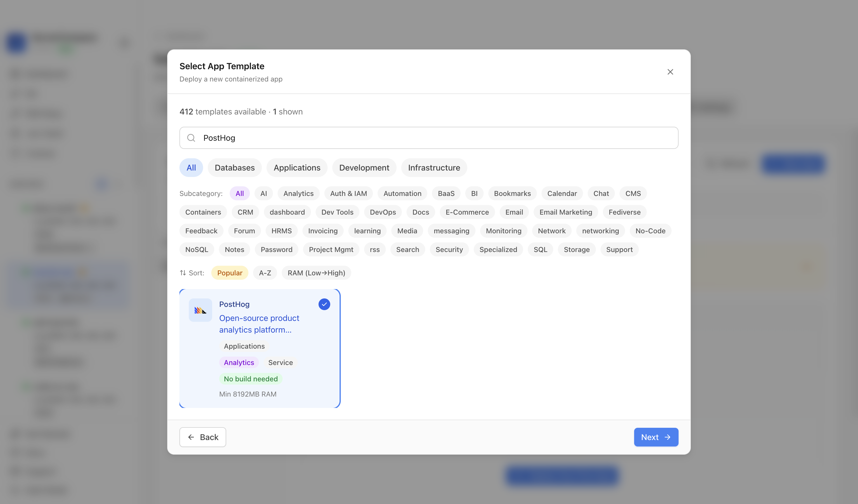Filter by Fediverse subcategory
This screenshot has width=858, height=504.
pyautogui.click(x=625, y=212)
